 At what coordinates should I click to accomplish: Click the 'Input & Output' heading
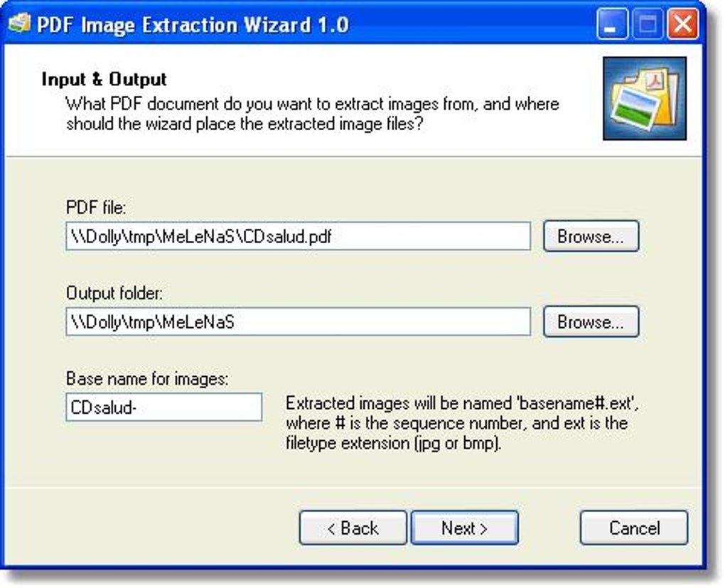tap(104, 79)
